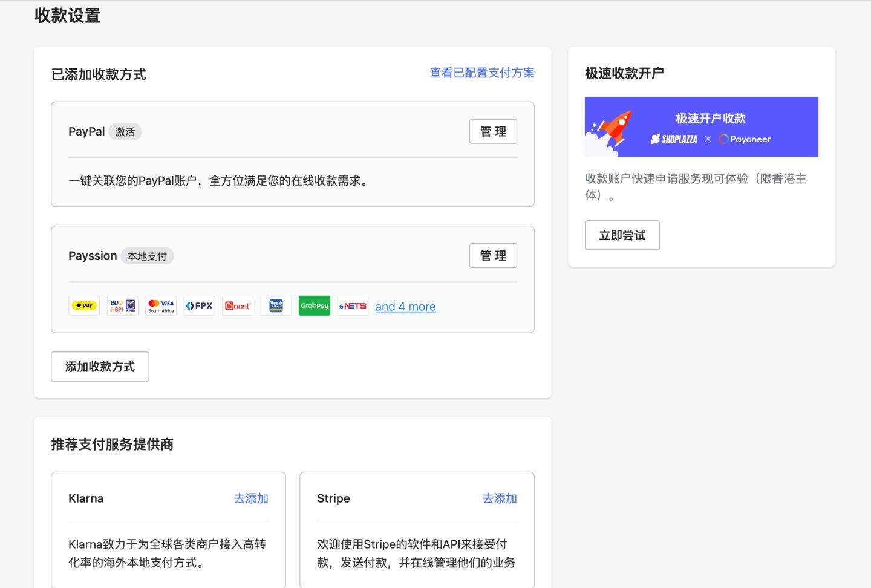
Task: Click 管理 button for PayPal
Action: point(493,131)
